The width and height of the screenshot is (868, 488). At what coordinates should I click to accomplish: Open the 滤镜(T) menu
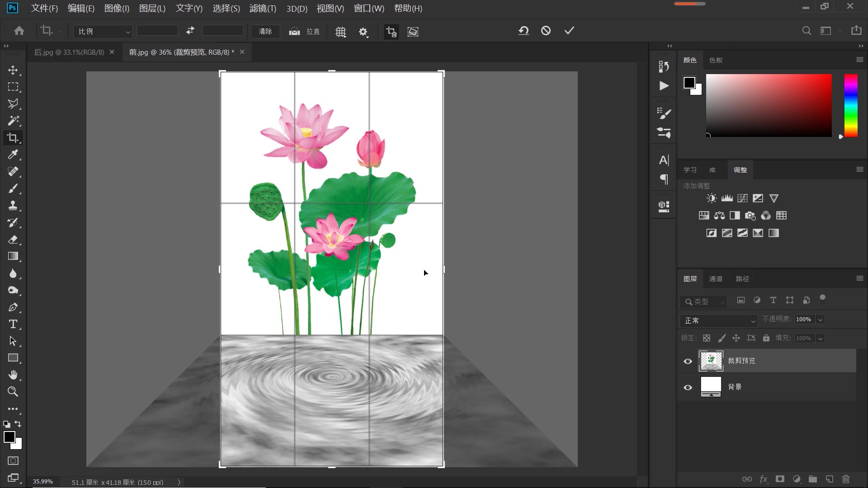pos(263,8)
